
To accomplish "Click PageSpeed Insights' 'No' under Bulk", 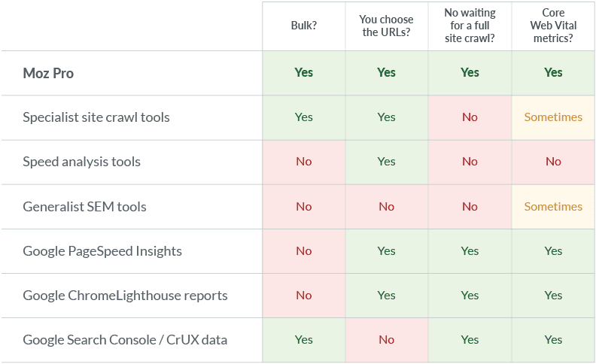I will (303, 250).
